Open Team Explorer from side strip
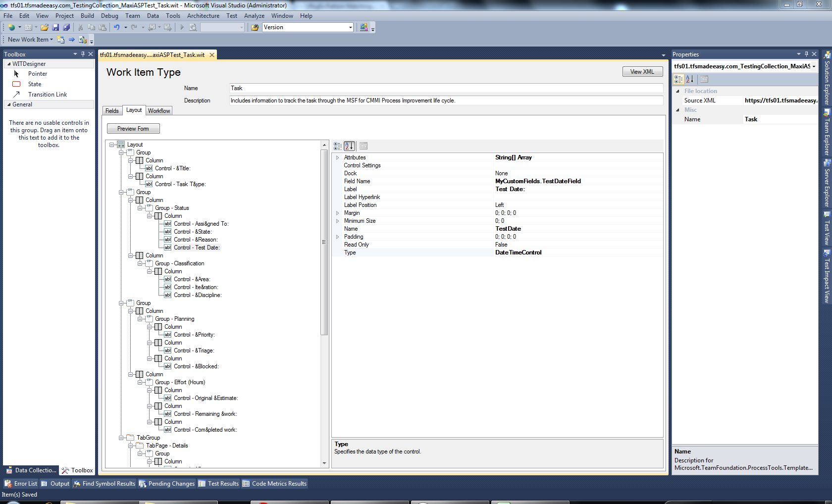Screen dimensions: 832x504 pos(827,133)
